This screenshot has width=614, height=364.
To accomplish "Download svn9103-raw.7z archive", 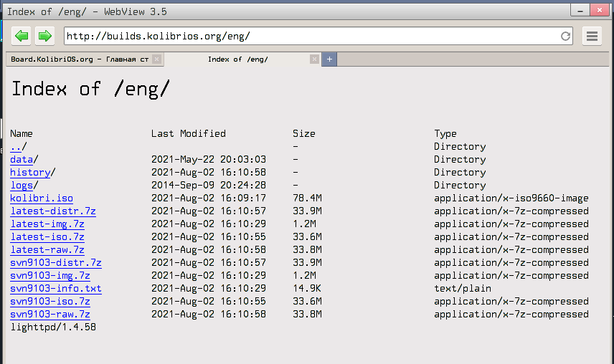I will click(x=50, y=315).
